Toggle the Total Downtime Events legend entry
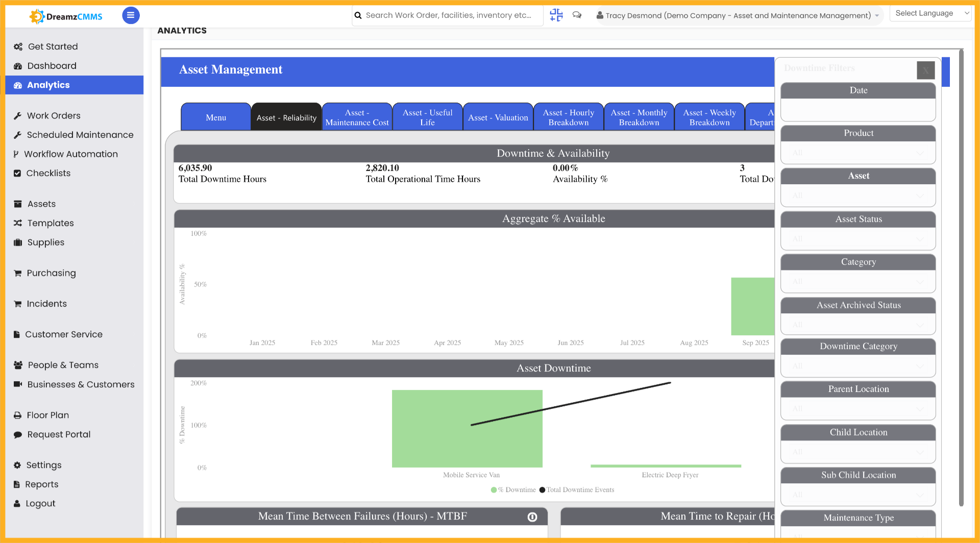The width and height of the screenshot is (980, 543). point(577,489)
